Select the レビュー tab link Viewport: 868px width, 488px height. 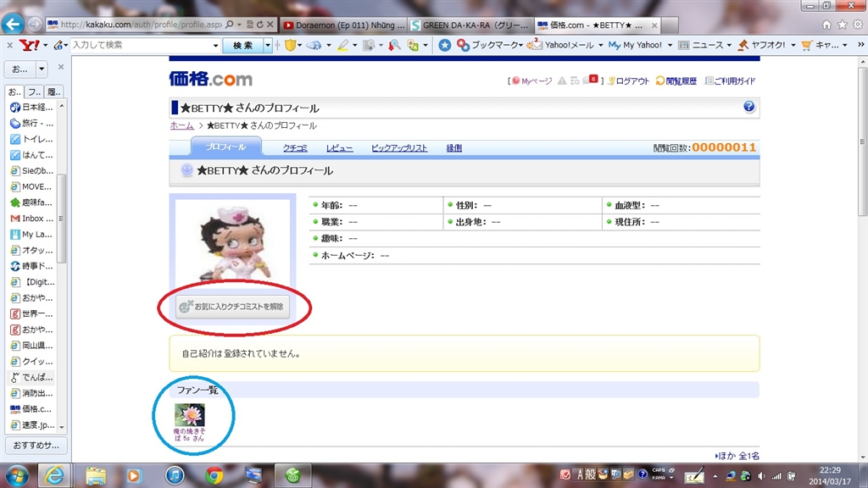click(339, 147)
